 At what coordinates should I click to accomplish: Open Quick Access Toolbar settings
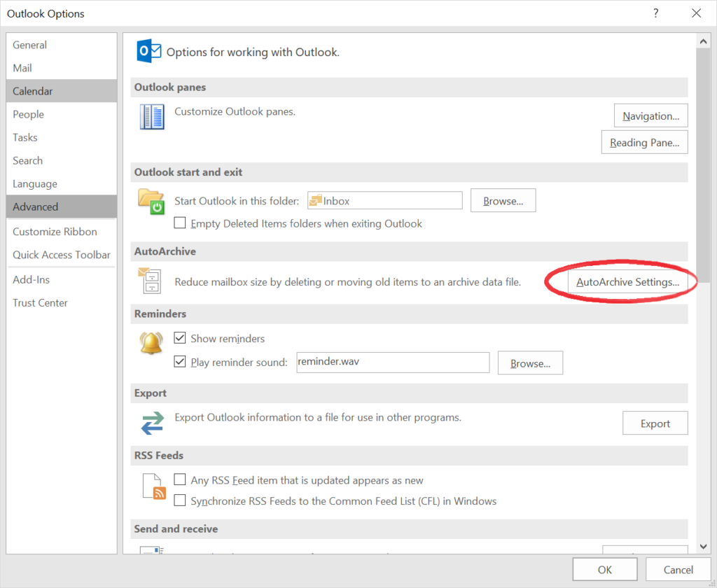click(62, 255)
